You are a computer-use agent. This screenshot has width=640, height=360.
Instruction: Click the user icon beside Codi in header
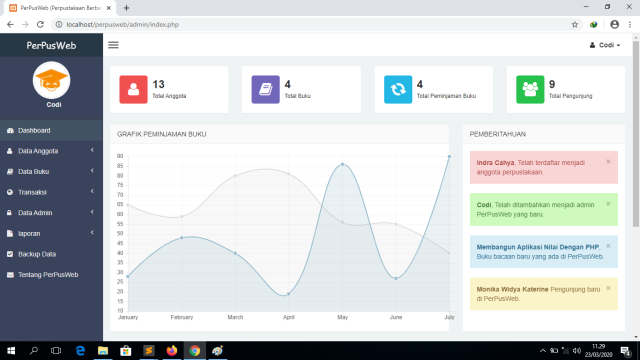tap(592, 45)
